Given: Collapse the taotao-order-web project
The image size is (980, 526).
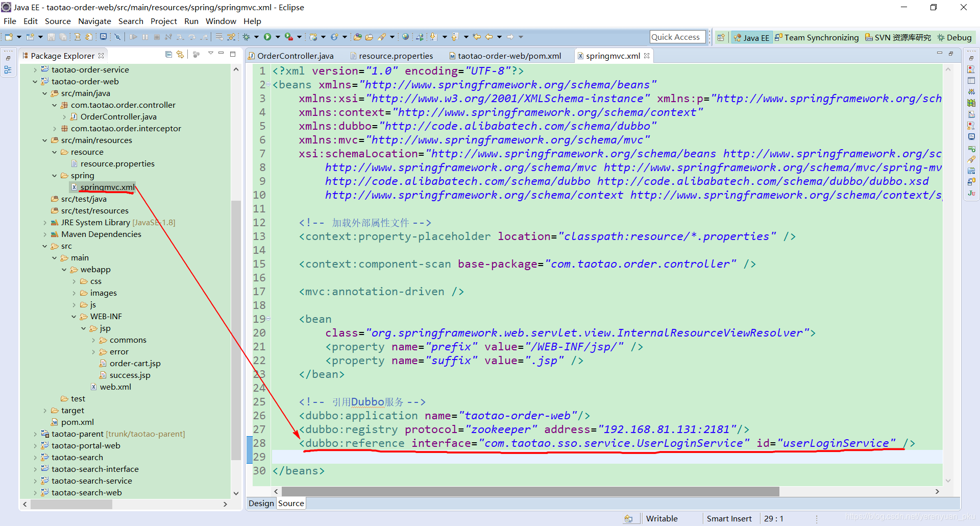Looking at the screenshot, I should pos(35,81).
